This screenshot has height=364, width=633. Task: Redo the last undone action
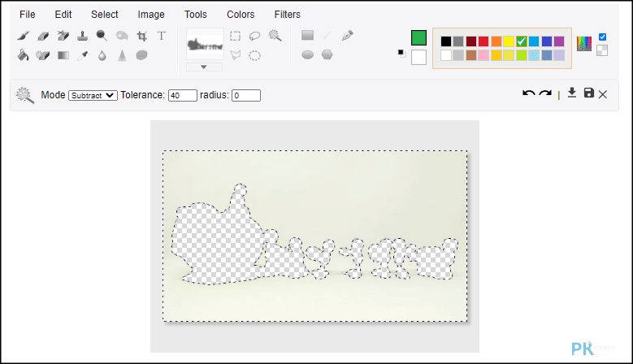pos(545,93)
